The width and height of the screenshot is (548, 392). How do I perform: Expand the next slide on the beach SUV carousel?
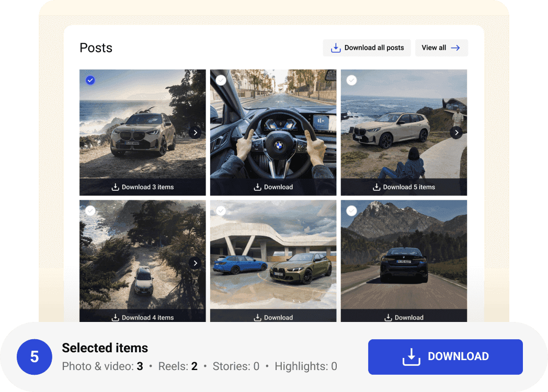click(x=196, y=132)
